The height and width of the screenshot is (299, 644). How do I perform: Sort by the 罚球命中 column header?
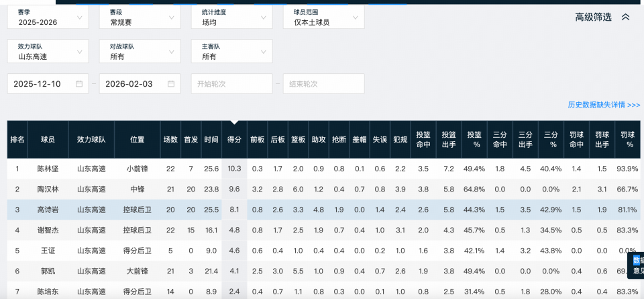(x=577, y=140)
